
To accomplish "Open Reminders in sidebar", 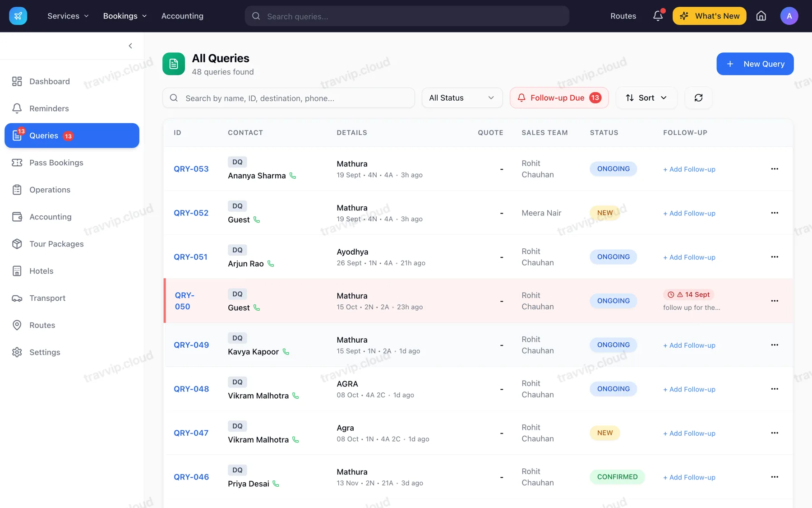I will (x=72, y=108).
